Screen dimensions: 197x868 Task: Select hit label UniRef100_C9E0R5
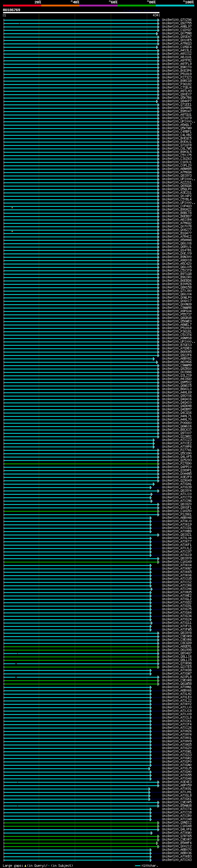177,802
